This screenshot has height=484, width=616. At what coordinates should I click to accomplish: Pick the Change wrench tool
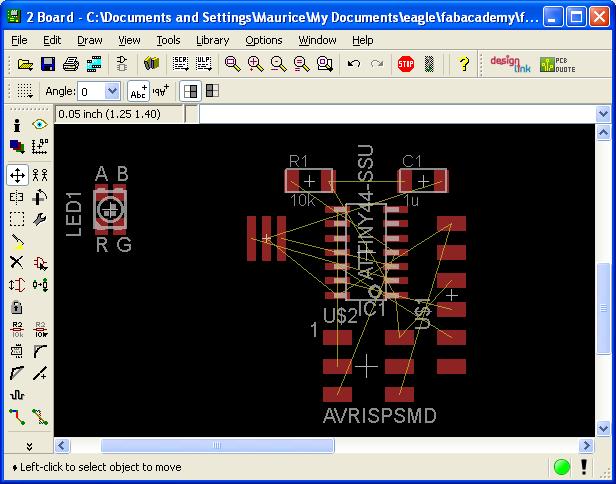[x=40, y=219]
